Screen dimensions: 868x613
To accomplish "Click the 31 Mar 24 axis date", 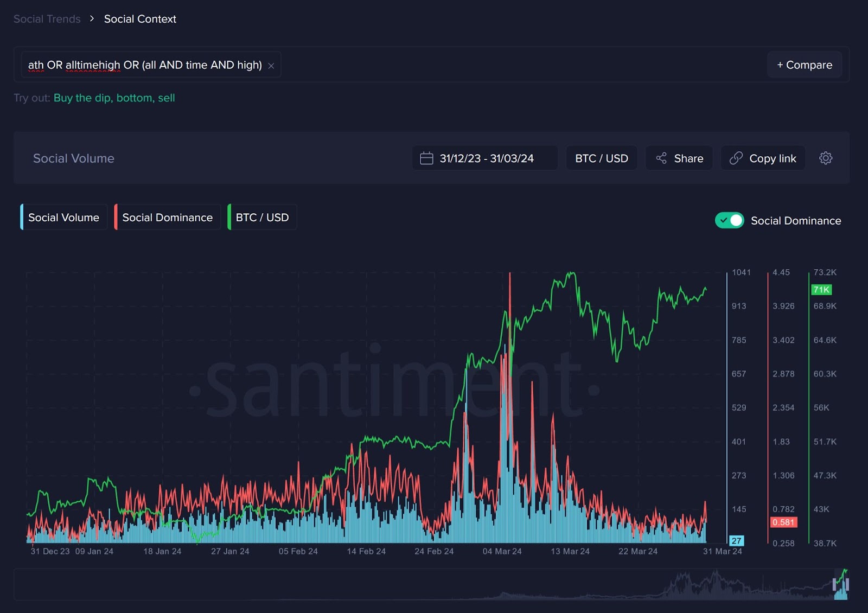I will (723, 551).
